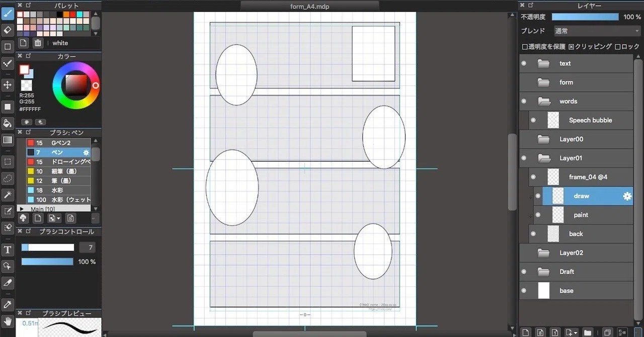Expand the Main [10] brush group
Viewport: 644px width, 337px height.
(x=22, y=208)
